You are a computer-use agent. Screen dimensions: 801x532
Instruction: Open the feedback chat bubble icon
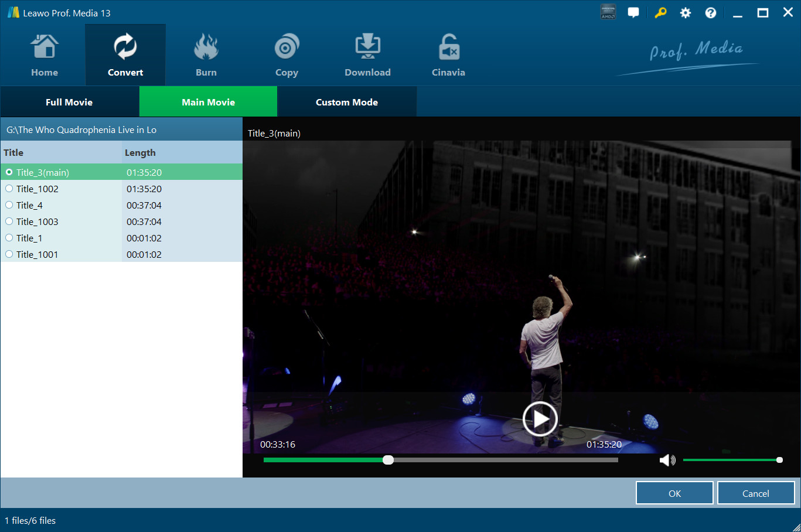633,12
